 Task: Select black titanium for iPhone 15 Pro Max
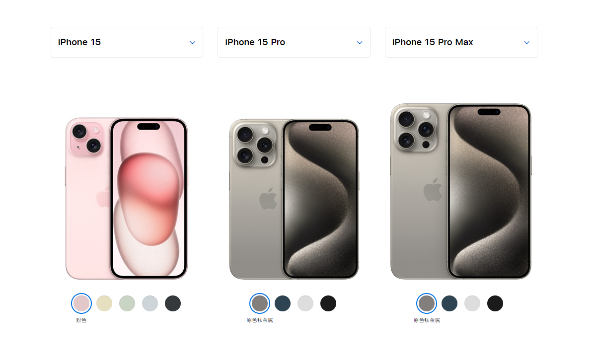pyautogui.click(x=495, y=303)
